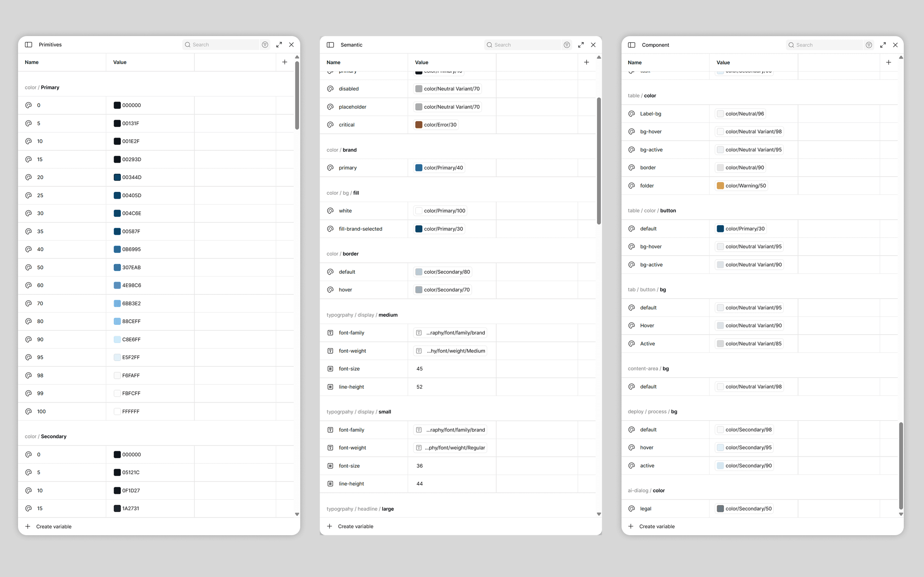Image resolution: width=924 pixels, height=577 pixels.
Task: Open filter options in Component search
Action: pos(869,45)
